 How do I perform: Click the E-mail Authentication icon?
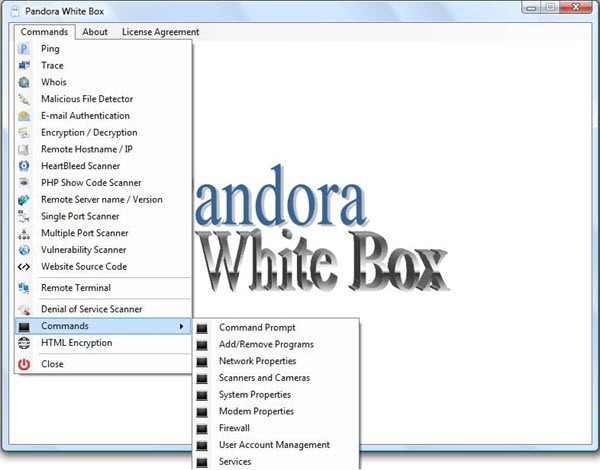tap(24, 116)
